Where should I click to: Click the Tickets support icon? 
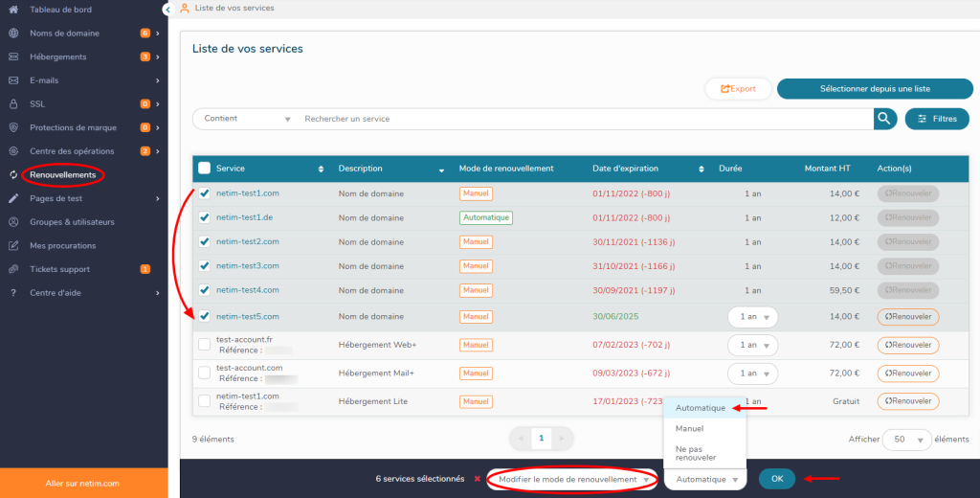click(x=13, y=269)
